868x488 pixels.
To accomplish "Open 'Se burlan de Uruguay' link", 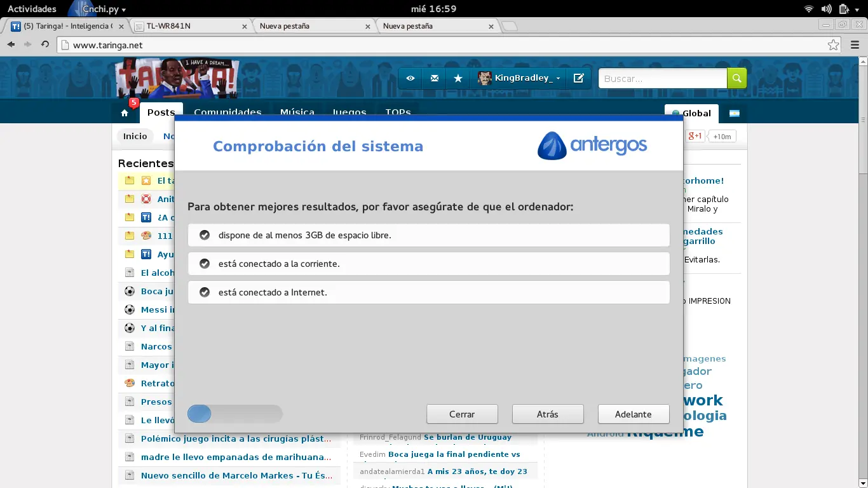I will click(x=468, y=437).
